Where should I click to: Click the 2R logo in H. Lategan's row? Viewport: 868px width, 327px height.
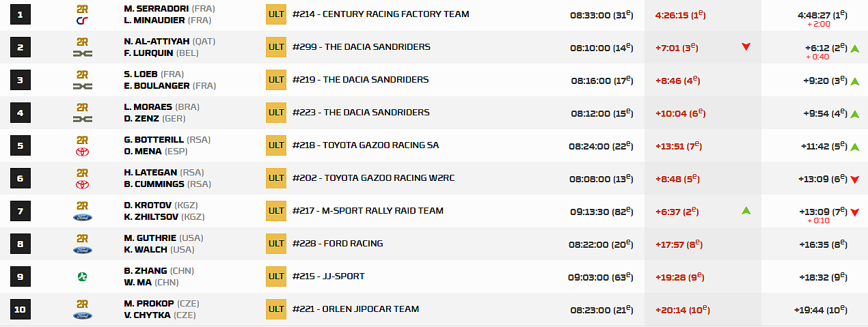[x=82, y=173]
